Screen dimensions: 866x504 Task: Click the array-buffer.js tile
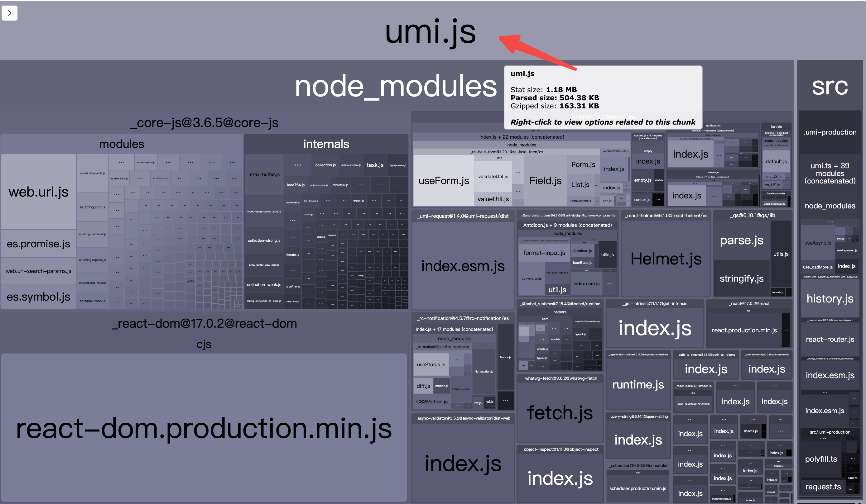pos(264,174)
